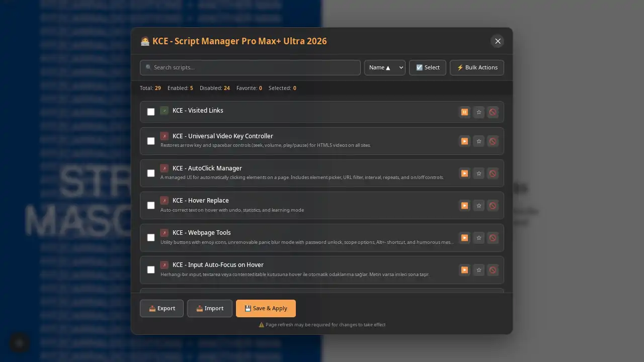
Task: Click block icon for KCE - Hover Replace
Action: [x=493, y=206]
